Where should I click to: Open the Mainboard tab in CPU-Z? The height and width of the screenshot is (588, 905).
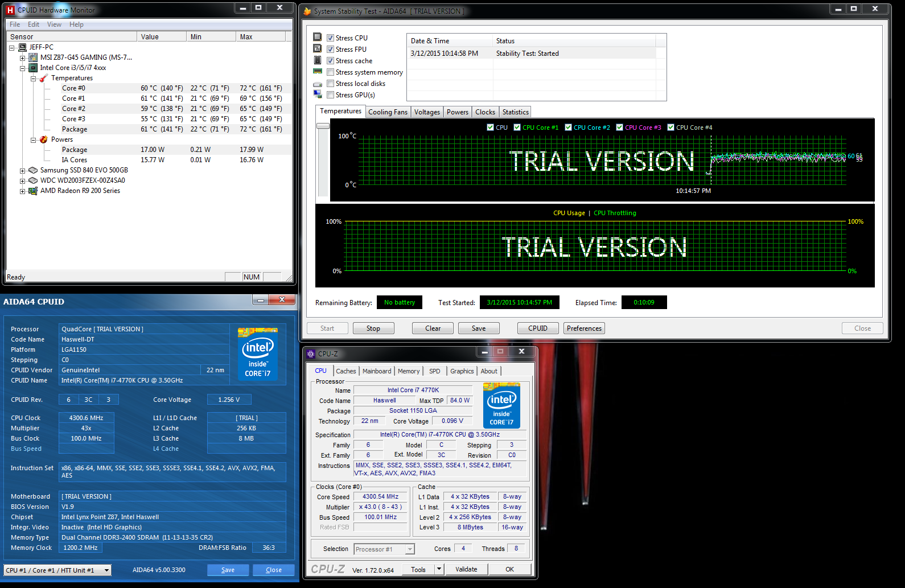pos(377,371)
